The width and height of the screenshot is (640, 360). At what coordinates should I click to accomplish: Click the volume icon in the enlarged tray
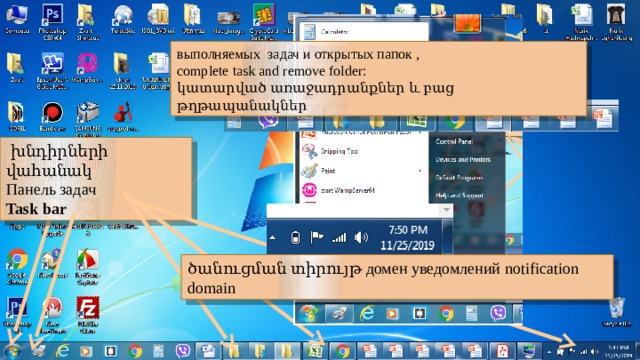point(361,237)
